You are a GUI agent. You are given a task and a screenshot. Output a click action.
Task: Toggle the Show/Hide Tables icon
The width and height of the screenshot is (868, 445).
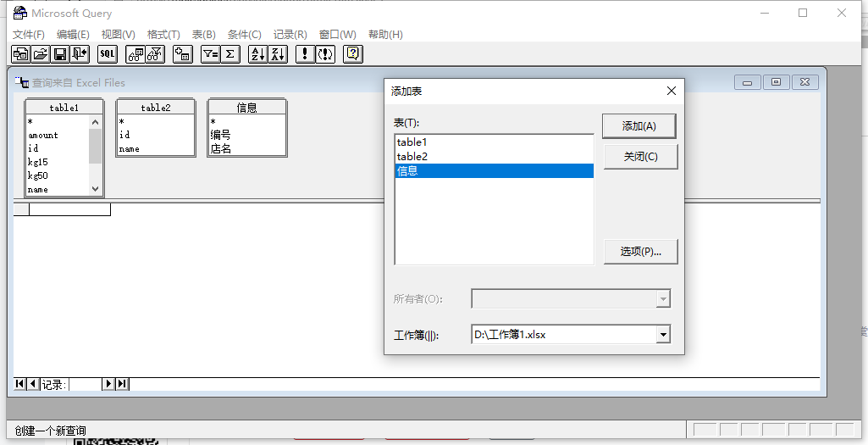point(135,53)
